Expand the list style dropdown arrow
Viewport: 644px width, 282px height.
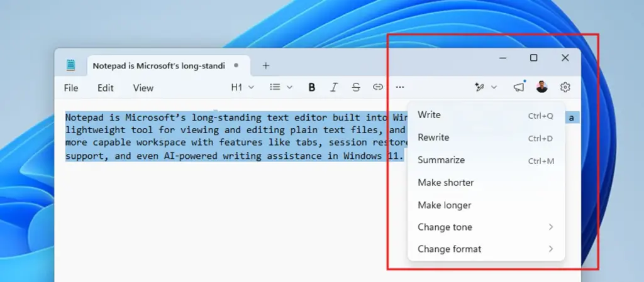[289, 87]
